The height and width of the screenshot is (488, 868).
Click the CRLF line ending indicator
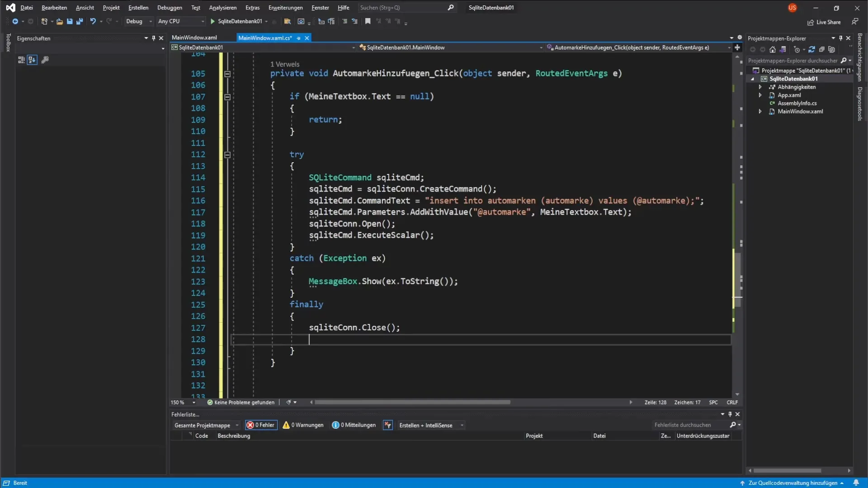tap(732, 402)
